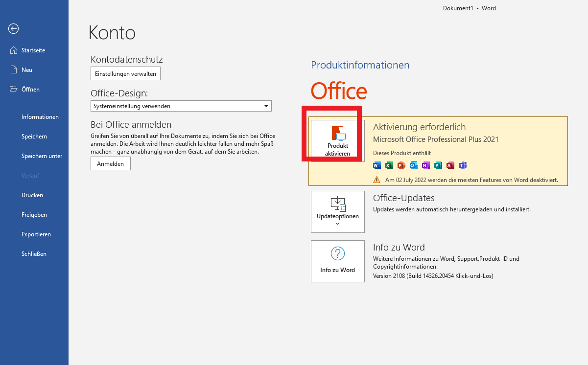The height and width of the screenshot is (365, 588).
Task: Click the Kontodatenschutz heading
Action: coord(127,59)
